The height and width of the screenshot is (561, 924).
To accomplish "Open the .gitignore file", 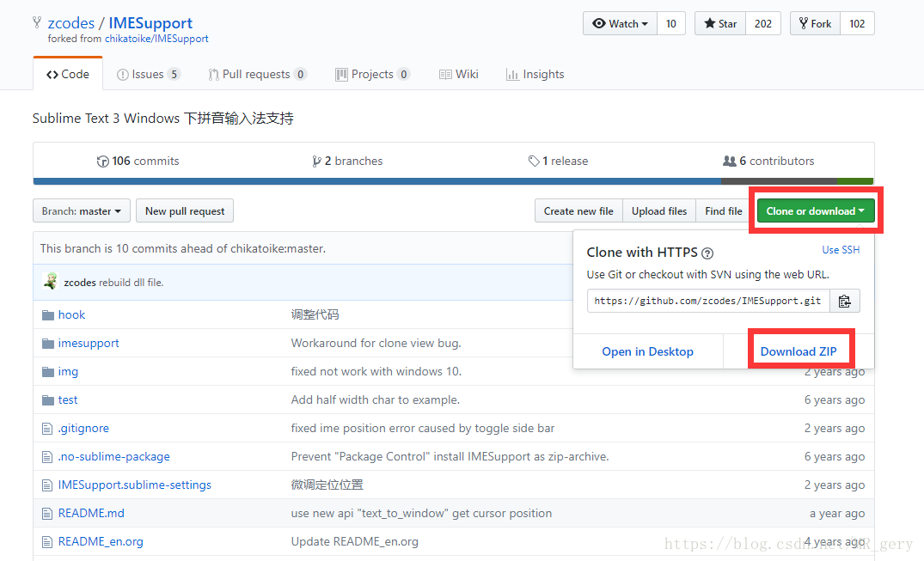I will [x=83, y=428].
